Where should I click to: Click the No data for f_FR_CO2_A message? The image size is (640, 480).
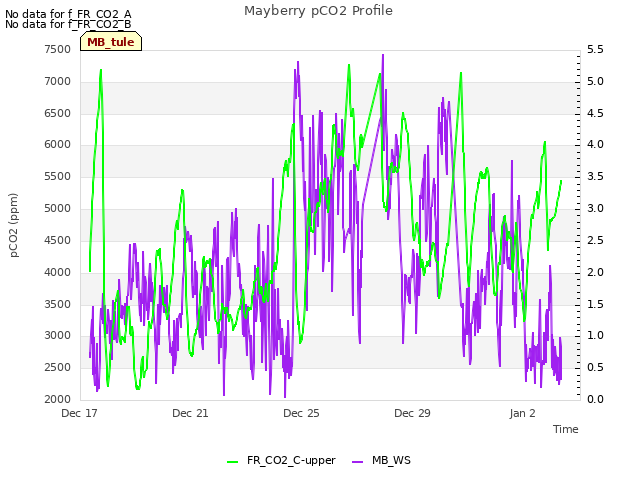(x=68, y=14)
